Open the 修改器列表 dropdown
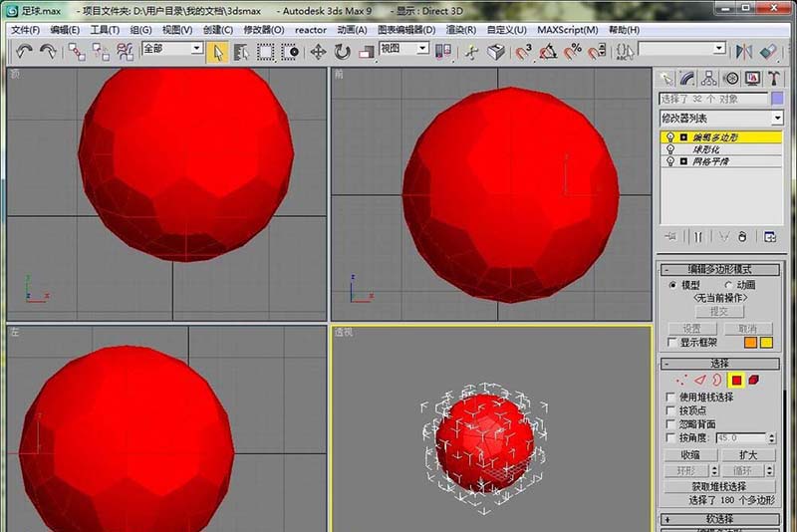The width and height of the screenshot is (797, 532). (x=777, y=119)
